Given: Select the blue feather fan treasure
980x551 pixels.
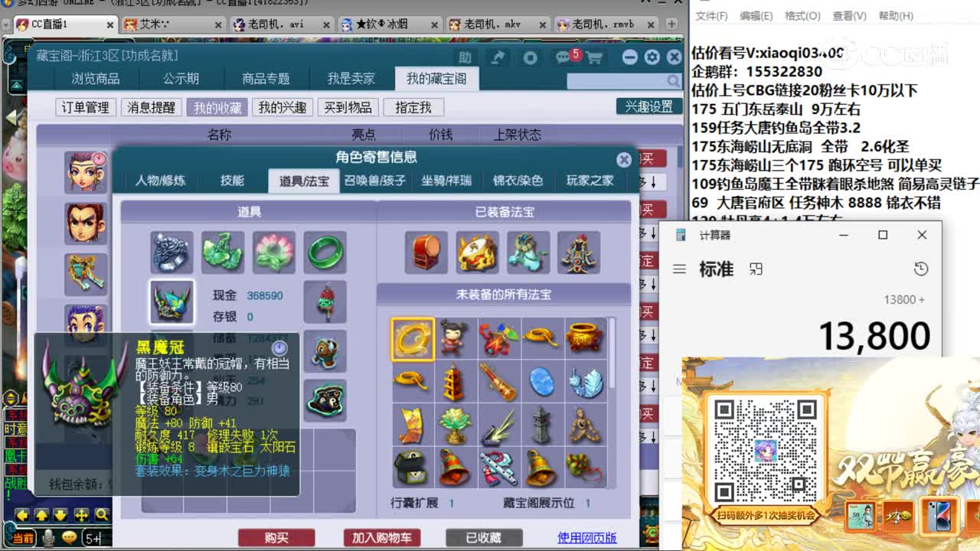Looking at the screenshot, I should pos(585,382).
